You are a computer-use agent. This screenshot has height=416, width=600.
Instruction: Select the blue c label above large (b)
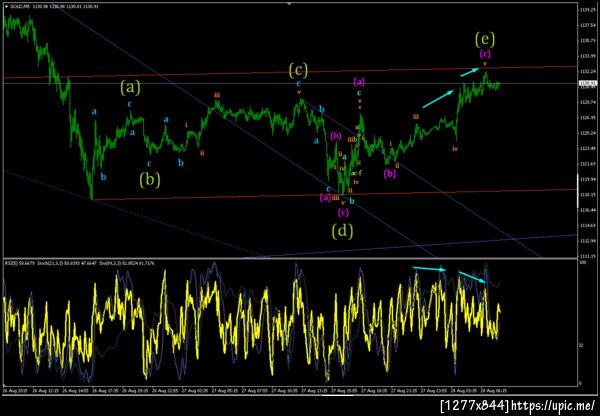tap(149, 163)
